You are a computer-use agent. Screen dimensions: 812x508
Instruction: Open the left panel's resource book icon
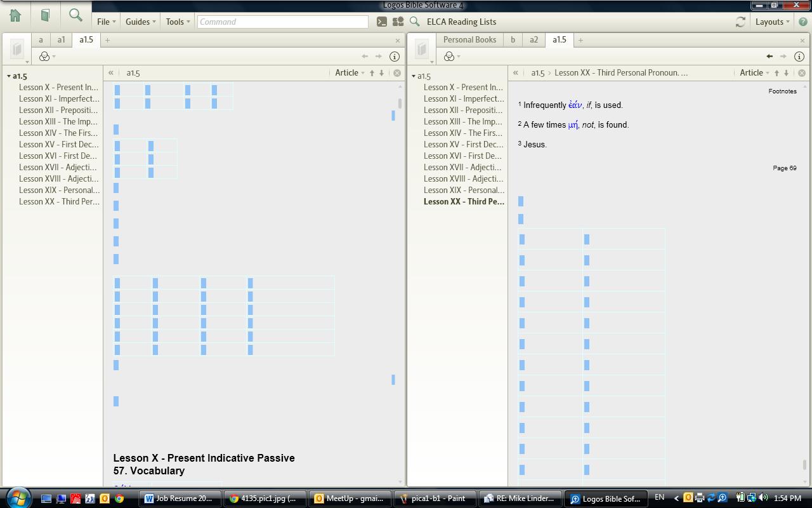17,49
